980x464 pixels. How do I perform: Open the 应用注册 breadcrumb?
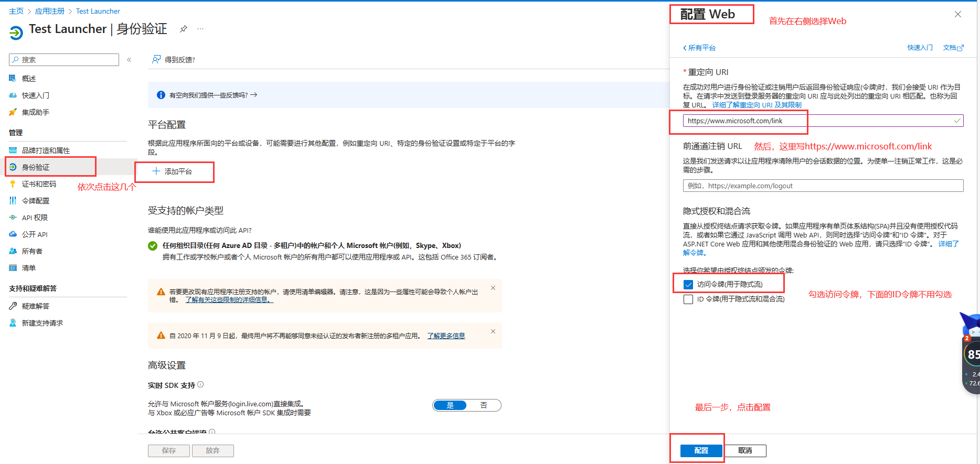50,11
